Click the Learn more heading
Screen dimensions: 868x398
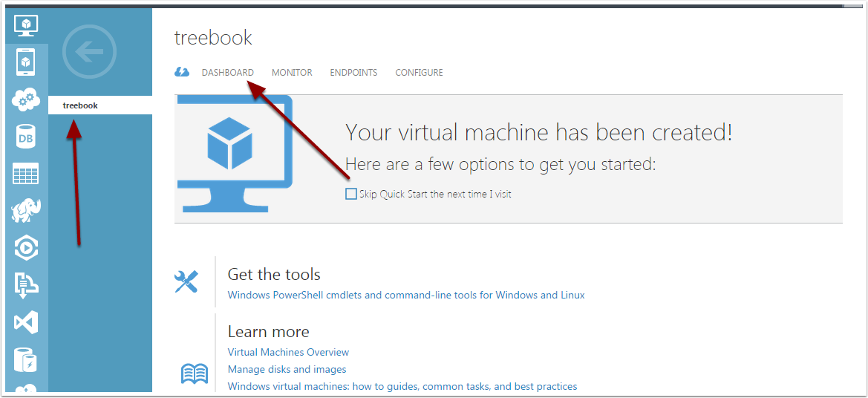click(x=269, y=332)
